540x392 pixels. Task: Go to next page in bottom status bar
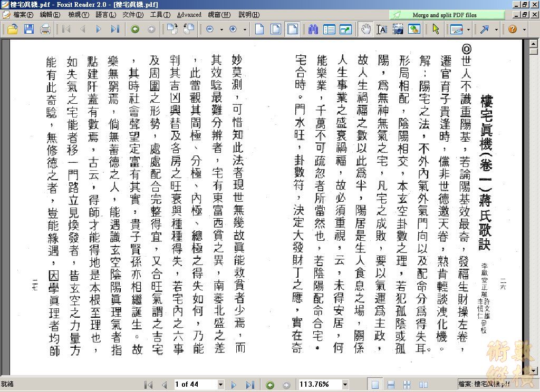(234, 385)
